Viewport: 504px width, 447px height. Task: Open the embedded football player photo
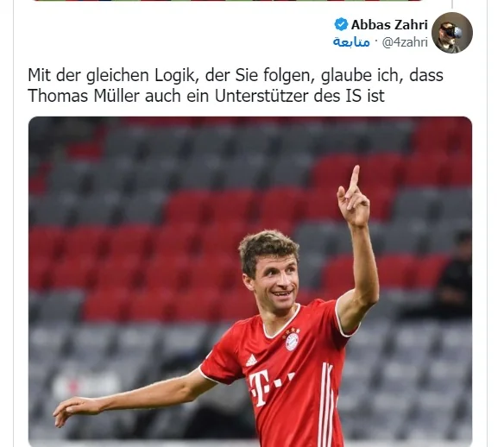click(x=250, y=281)
